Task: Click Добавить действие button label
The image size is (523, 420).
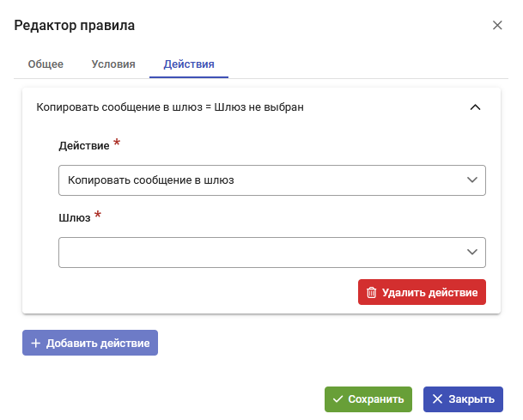Action: (98, 343)
